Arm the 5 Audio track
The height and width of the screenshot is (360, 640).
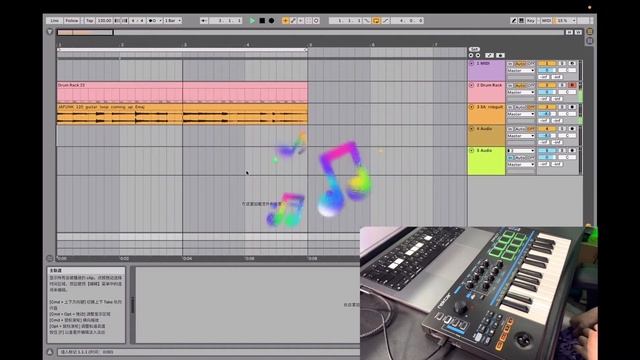pyautogui.click(x=572, y=151)
